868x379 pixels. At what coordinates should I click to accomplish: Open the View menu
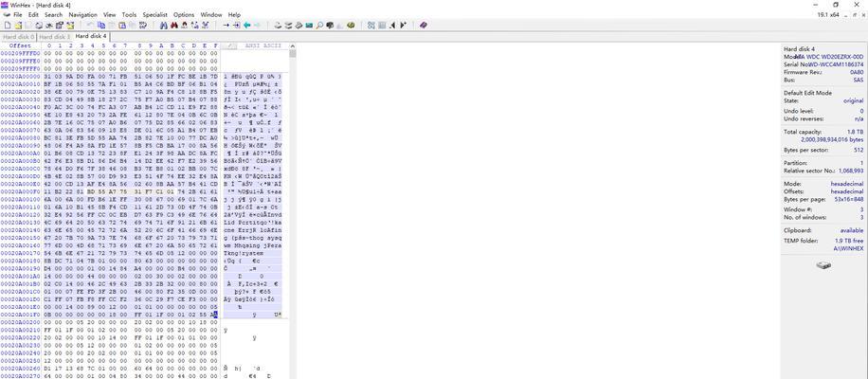tap(110, 14)
